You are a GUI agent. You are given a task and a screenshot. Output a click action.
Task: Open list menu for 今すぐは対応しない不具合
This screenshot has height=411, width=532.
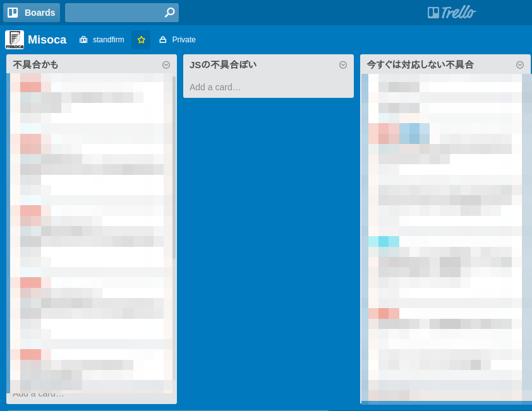(x=520, y=65)
